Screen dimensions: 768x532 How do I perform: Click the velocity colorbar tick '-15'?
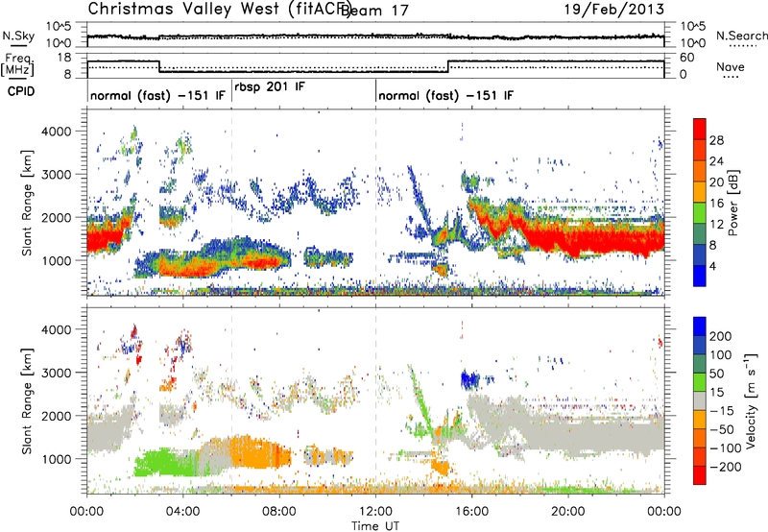point(722,411)
